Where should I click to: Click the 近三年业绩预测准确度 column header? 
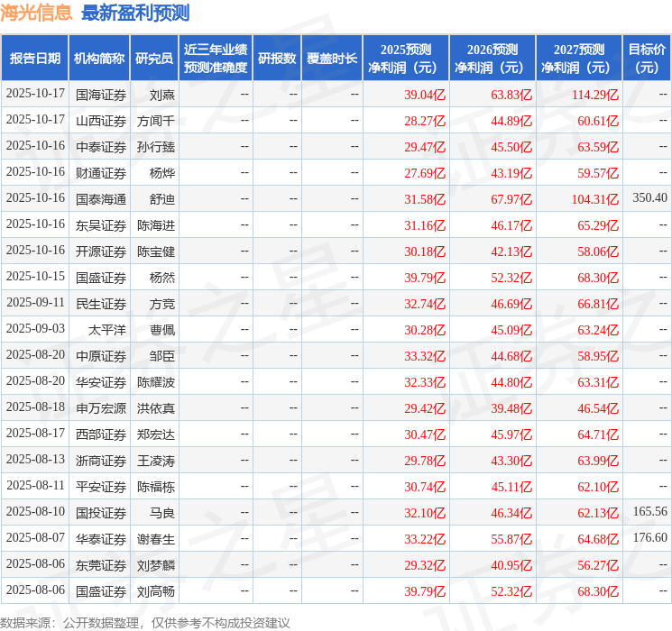[x=216, y=58]
